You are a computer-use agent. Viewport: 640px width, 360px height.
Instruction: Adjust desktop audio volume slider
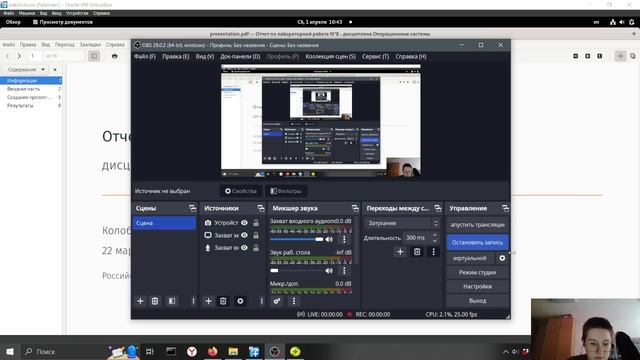(x=297, y=270)
